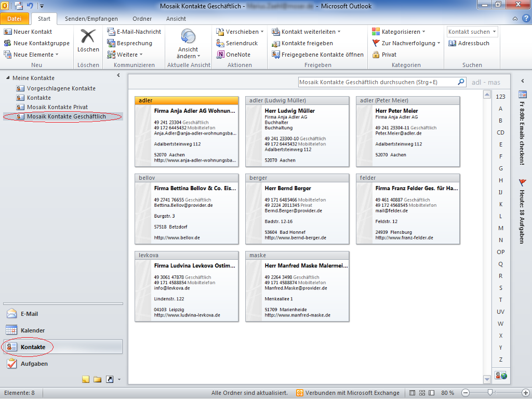The height and width of the screenshot is (399, 532).
Task: Click Kontakte freigeben
Action: pyautogui.click(x=302, y=43)
